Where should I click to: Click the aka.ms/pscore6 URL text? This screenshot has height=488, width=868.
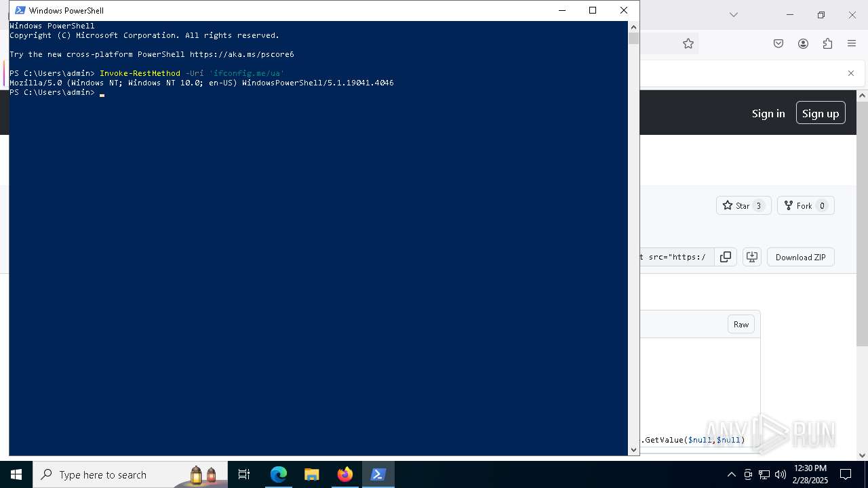(x=242, y=54)
